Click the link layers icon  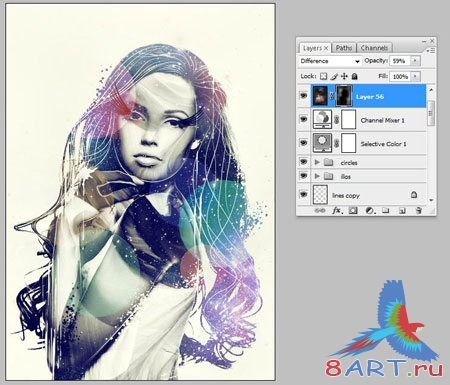pyautogui.click(x=320, y=211)
